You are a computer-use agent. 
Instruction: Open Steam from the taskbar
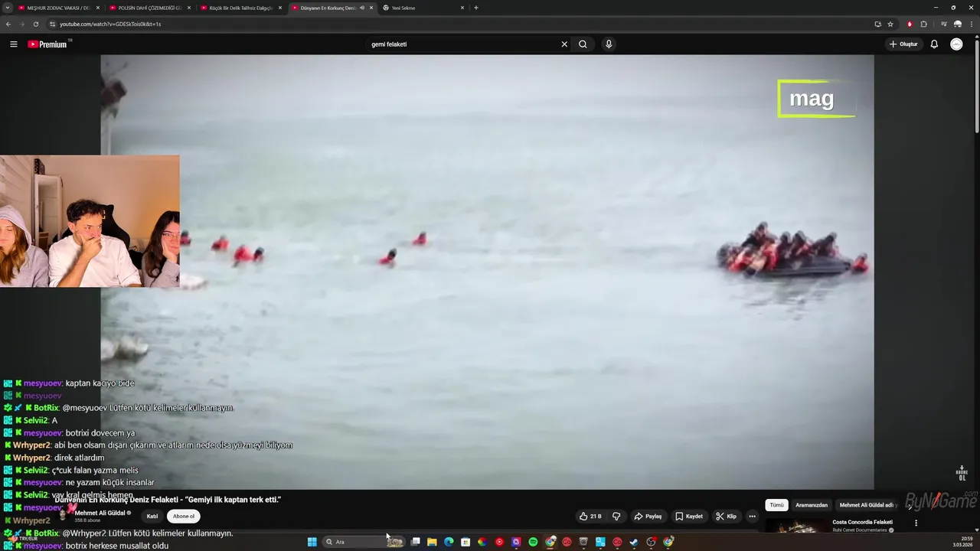point(634,542)
